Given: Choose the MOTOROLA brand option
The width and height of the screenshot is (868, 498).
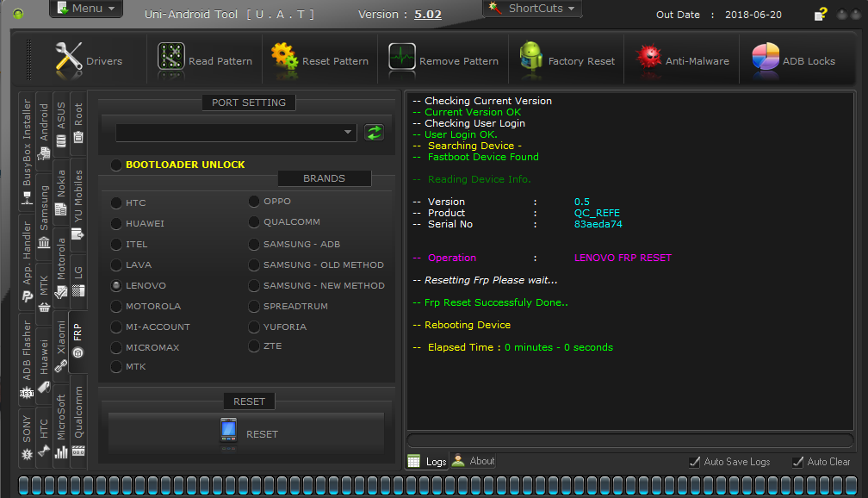Looking at the screenshot, I should tap(116, 307).
